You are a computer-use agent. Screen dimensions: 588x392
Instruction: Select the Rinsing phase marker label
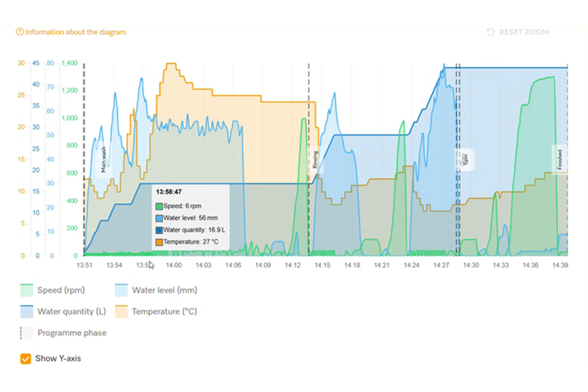click(316, 160)
